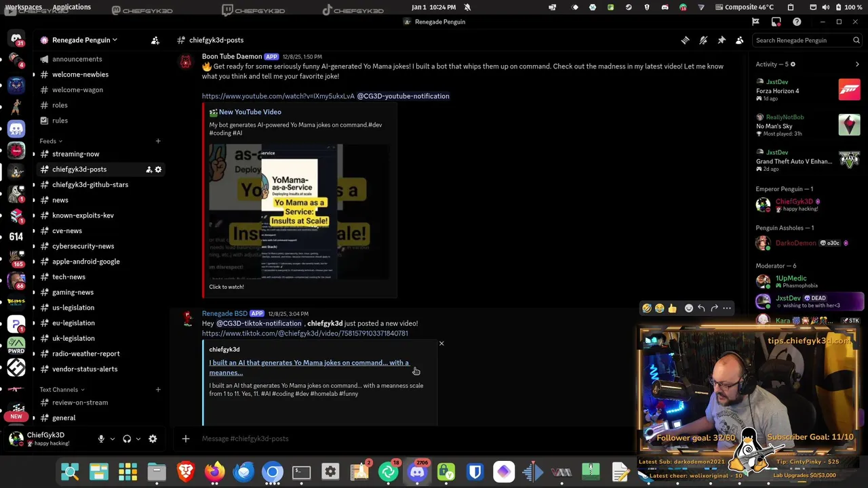
Task: Toggle the member list panel
Action: tap(739, 40)
